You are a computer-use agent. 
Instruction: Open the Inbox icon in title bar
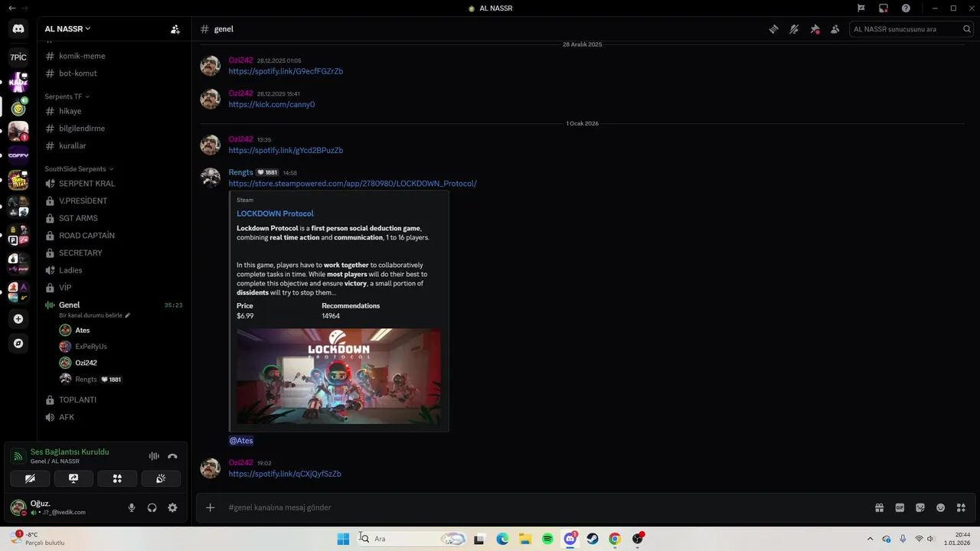click(884, 8)
